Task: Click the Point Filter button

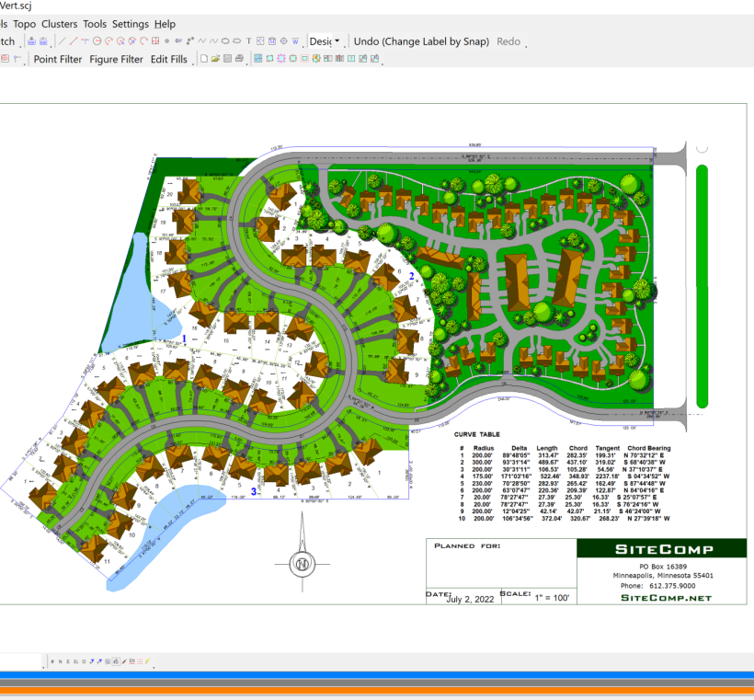Action: [58, 59]
